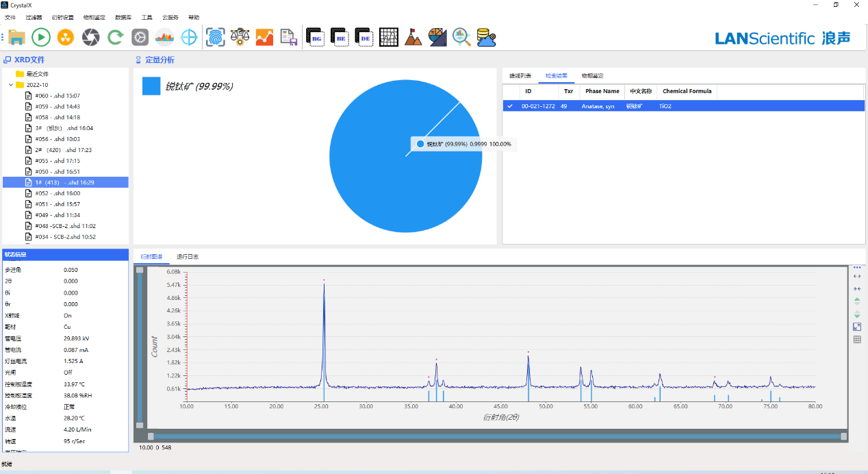This screenshot has width=868, height=474.
Task: Click the DE toolbar icon
Action: [364, 38]
